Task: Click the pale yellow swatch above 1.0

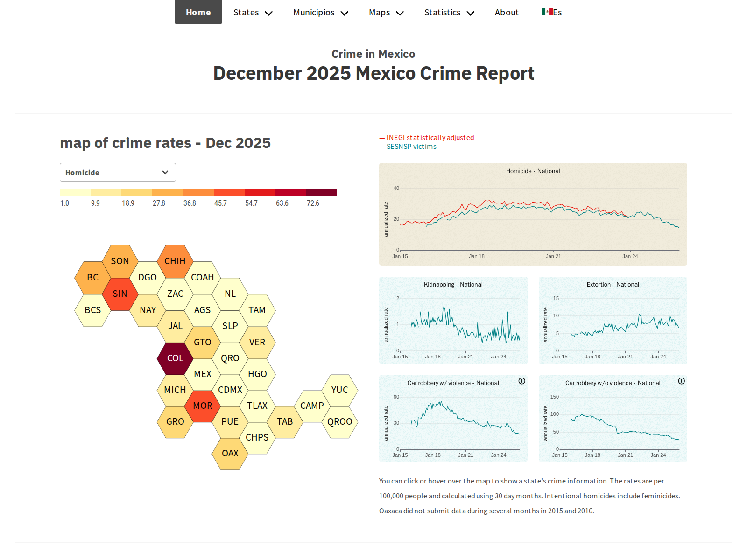Action: (75, 192)
